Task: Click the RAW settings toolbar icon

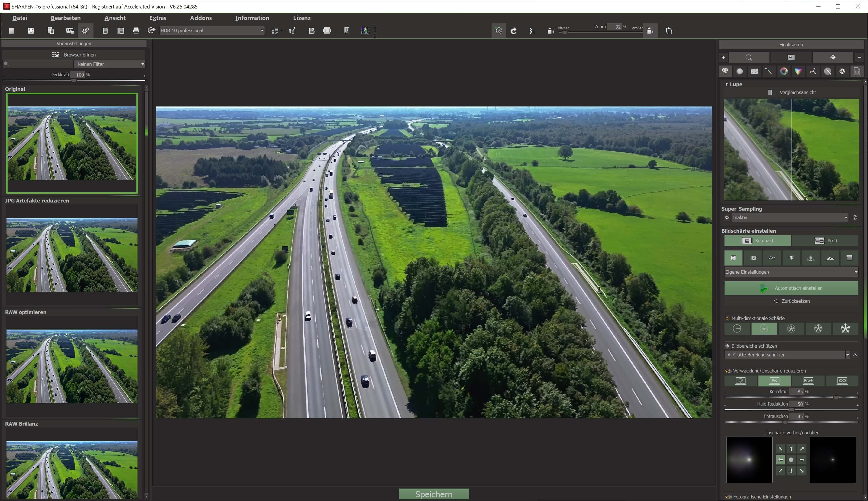Action: point(70,31)
